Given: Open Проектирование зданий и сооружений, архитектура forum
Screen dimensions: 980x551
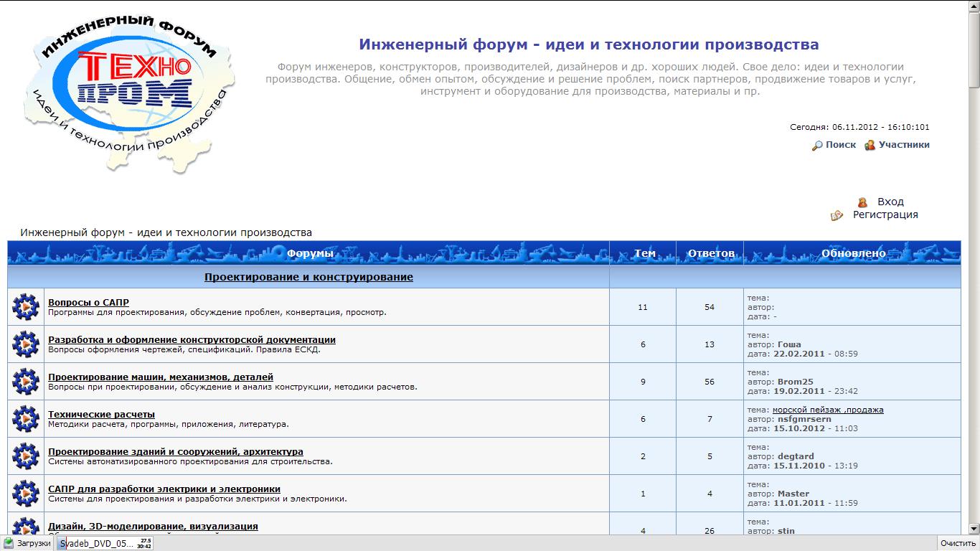Looking at the screenshot, I should pyautogui.click(x=176, y=452).
